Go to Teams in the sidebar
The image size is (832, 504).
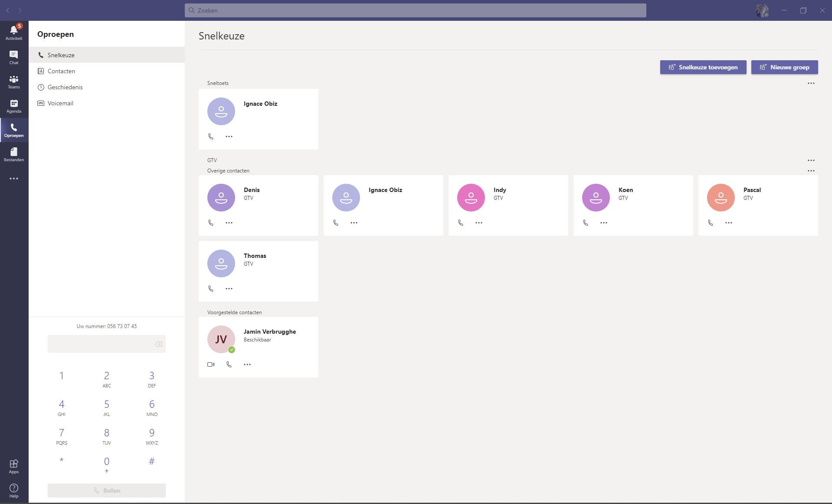click(14, 81)
